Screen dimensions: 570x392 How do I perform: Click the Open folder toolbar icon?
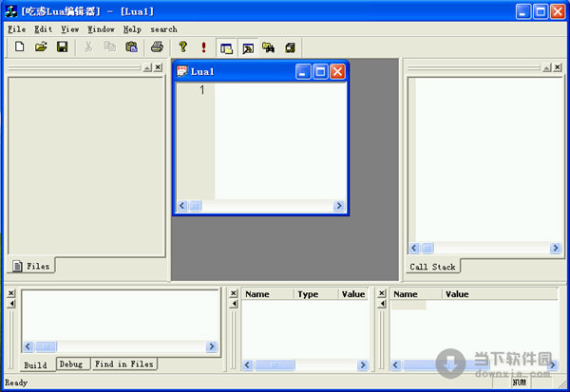pyautogui.click(x=41, y=47)
